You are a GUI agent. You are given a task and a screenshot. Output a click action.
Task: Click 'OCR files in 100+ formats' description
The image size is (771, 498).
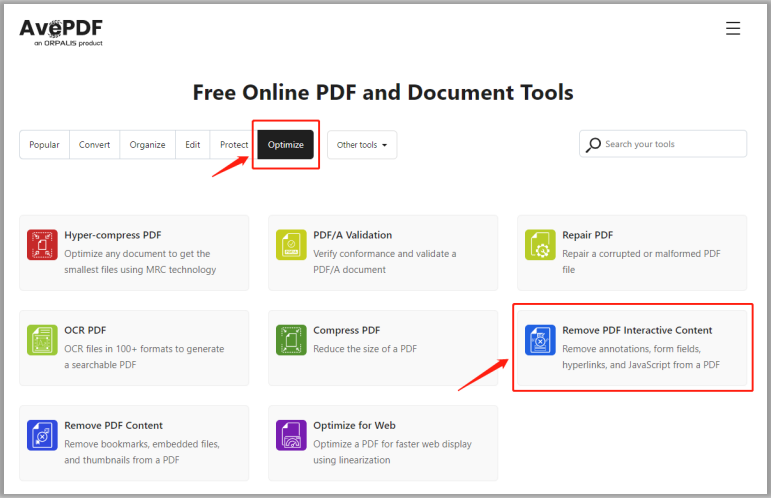pos(144,349)
